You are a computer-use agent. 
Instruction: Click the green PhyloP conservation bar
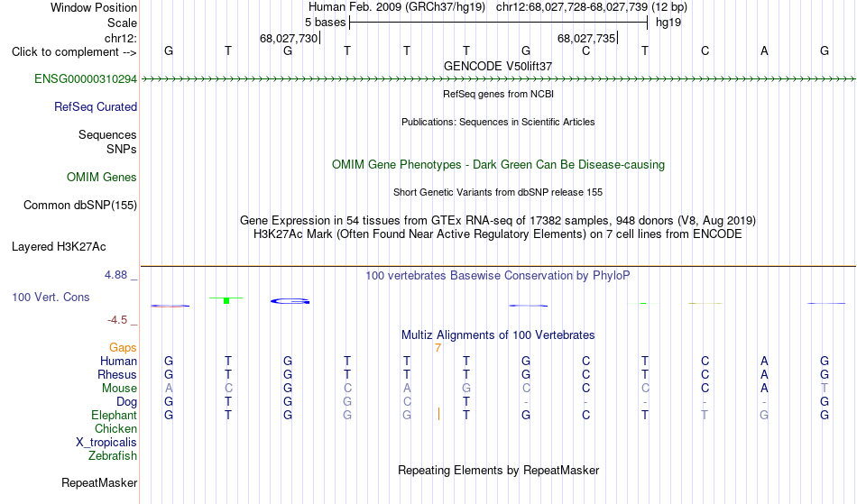[226, 299]
